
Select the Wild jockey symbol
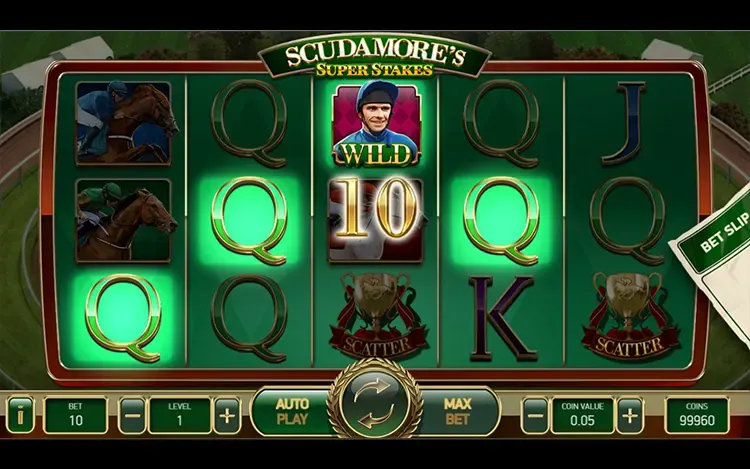click(x=375, y=123)
